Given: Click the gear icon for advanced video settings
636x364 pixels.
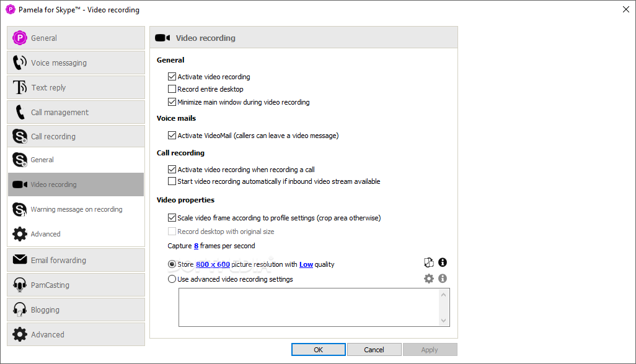Looking at the screenshot, I should 429,279.
